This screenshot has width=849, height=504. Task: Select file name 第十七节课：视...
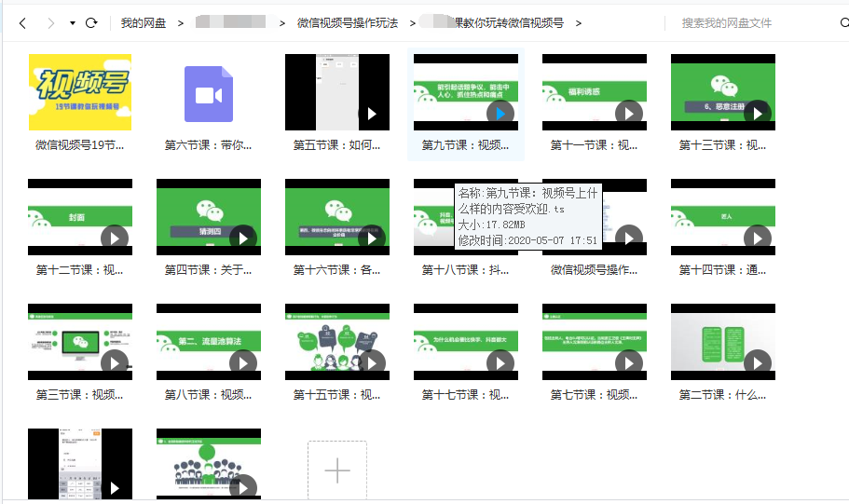click(x=465, y=395)
